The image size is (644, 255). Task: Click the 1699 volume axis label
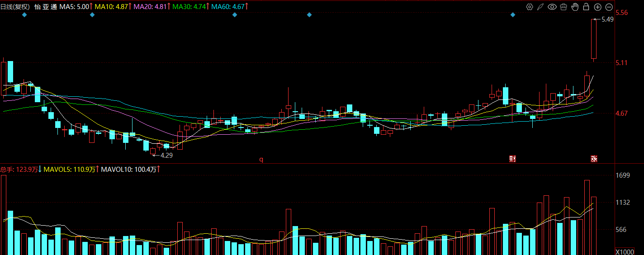(x=623, y=175)
